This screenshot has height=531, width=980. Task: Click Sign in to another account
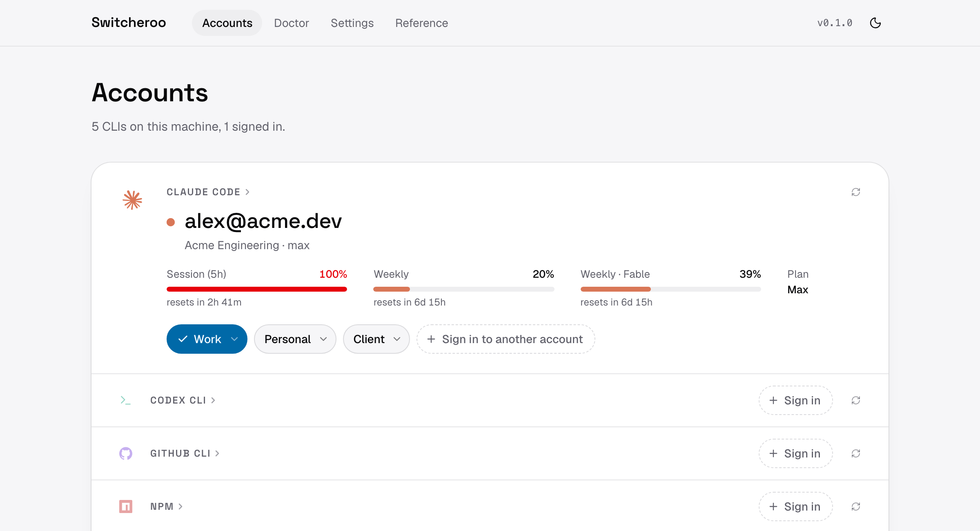(x=506, y=339)
